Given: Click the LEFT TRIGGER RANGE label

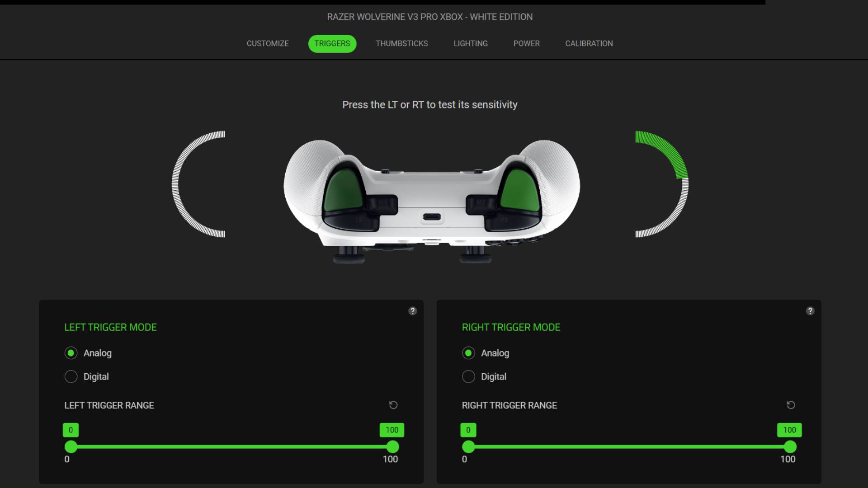Looking at the screenshot, I should click(x=109, y=405).
